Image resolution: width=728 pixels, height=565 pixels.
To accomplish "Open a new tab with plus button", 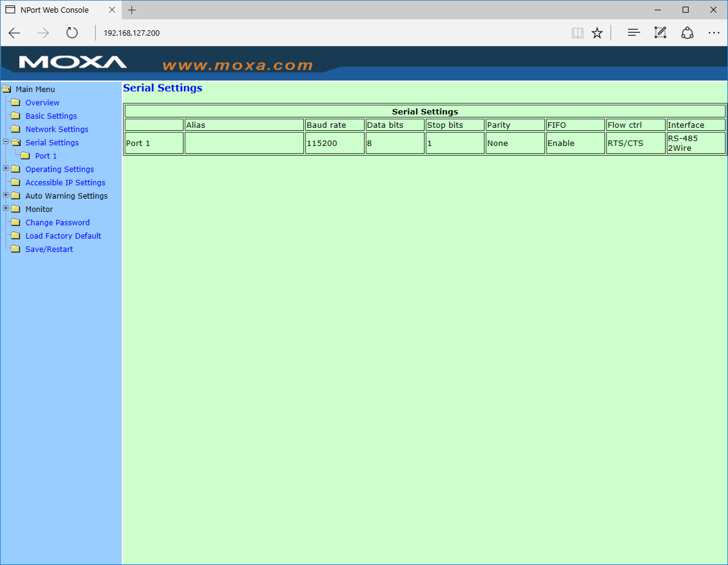I will [x=132, y=10].
